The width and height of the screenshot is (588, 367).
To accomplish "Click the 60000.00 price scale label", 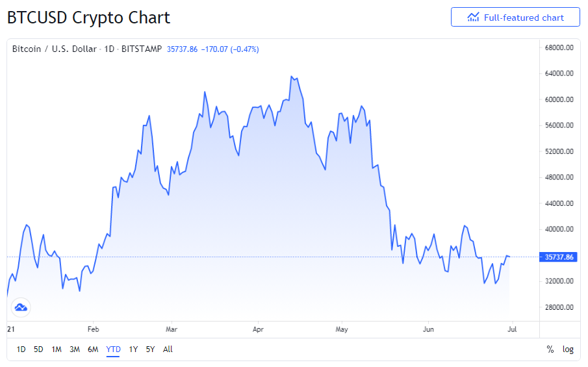I will (559, 99).
